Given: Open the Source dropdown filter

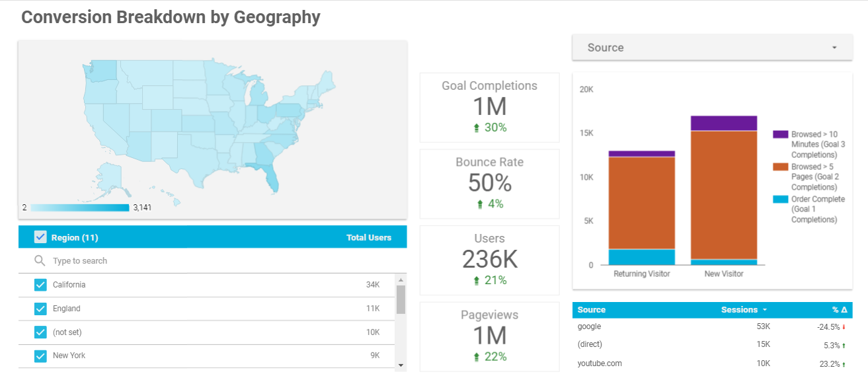Looking at the screenshot, I should [x=712, y=48].
